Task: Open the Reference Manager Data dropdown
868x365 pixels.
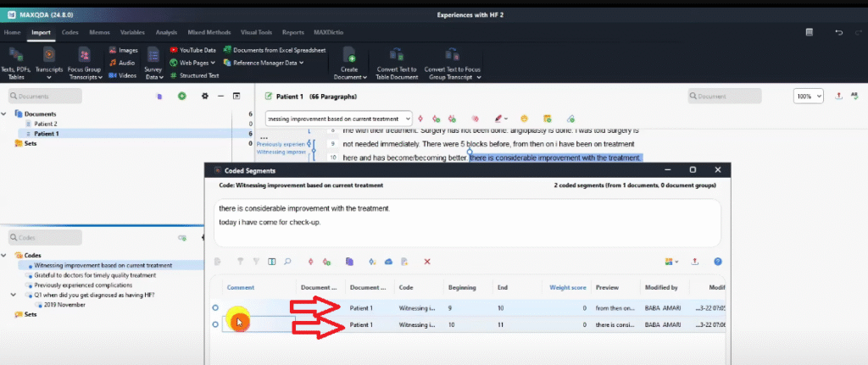Action: pyautogui.click(x=264, y=63)
